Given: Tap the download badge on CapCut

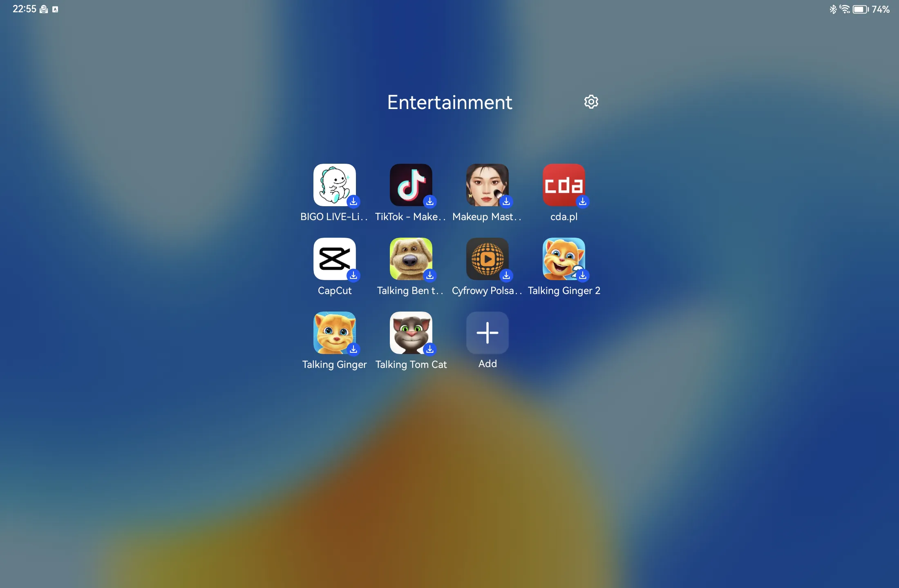Looking at the screenshot, I should click(353, 276).
